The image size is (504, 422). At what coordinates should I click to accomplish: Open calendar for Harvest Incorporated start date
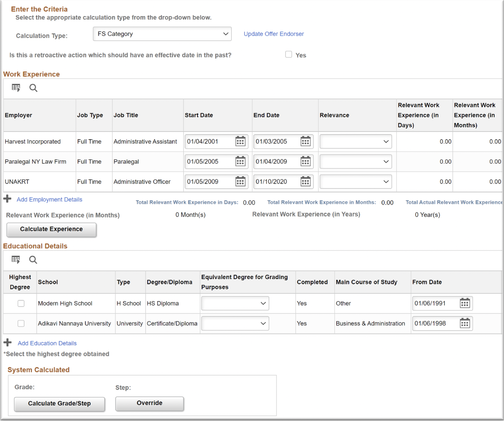[240, 141]
